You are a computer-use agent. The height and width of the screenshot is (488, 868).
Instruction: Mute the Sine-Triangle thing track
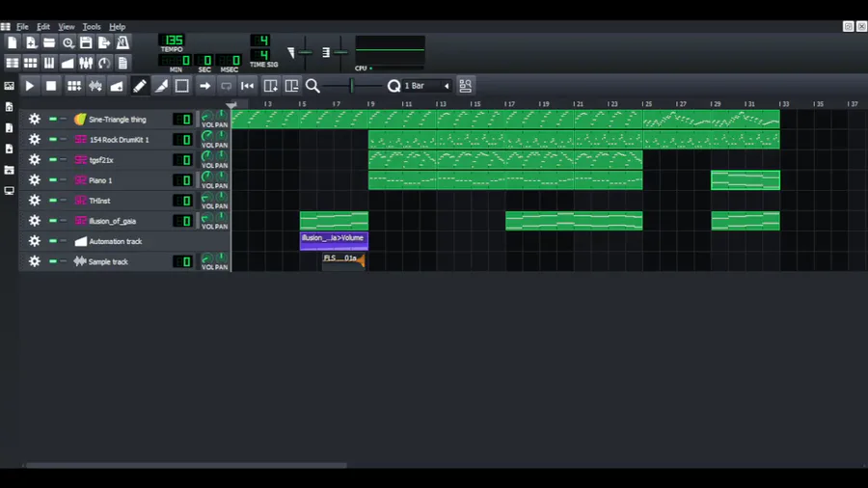(x=53, y=119)
